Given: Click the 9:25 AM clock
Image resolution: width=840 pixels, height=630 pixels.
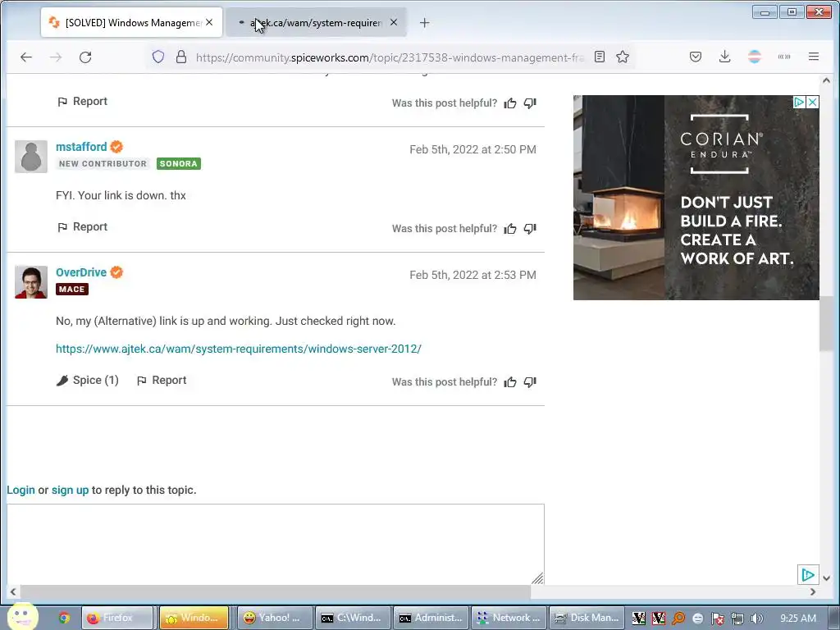Looking at the screenshot, I should 798,618.
